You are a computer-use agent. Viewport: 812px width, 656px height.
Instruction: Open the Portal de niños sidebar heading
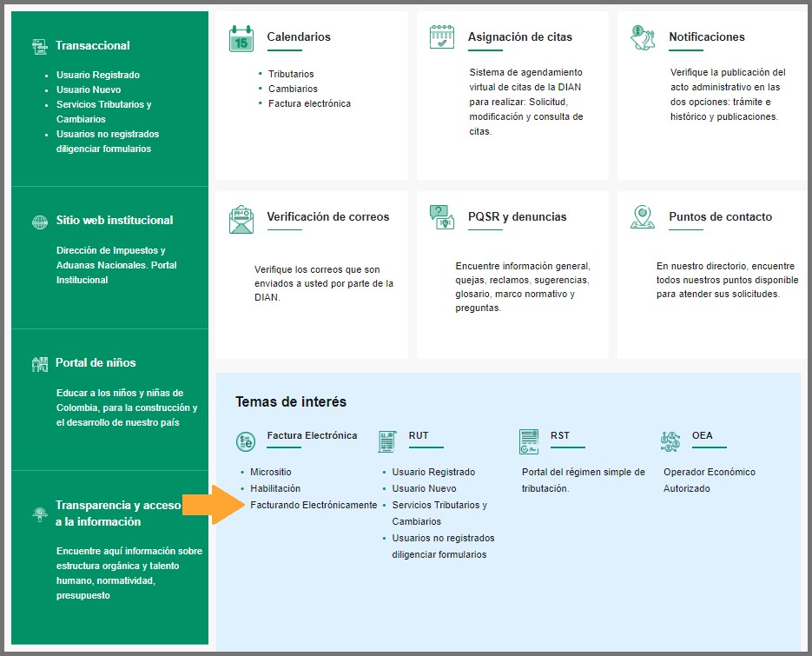tap(96, 362)
